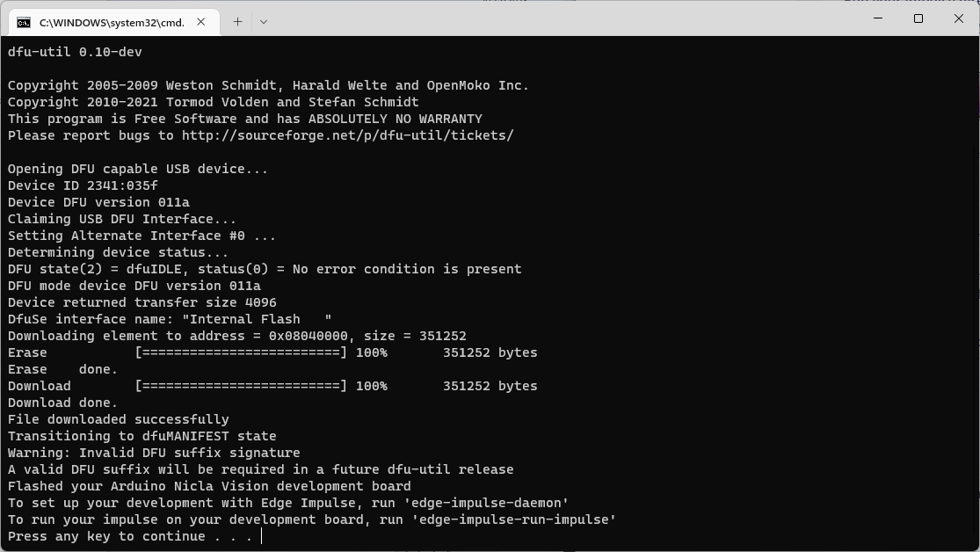980x552 pixels.
Task: Close the terminal window
Action: pyautogui.click(x=959, y=18)
